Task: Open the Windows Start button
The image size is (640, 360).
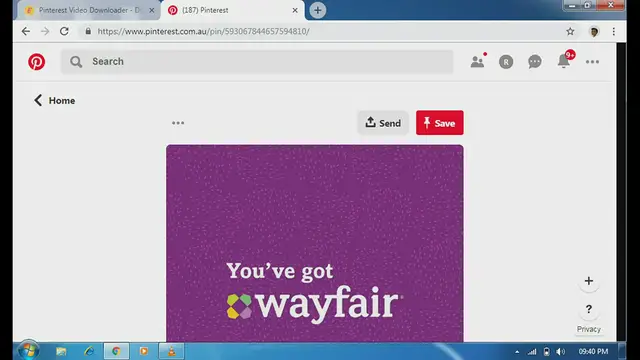Action: click(x=28, y=351)
